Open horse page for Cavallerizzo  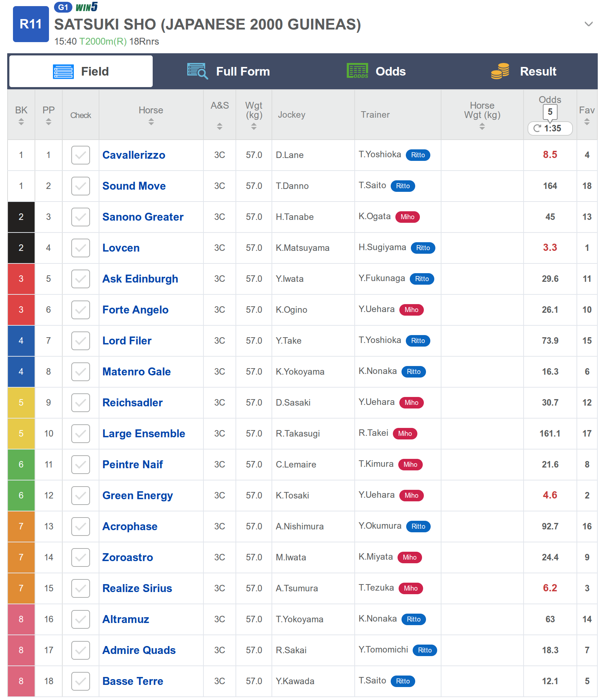click(x=134, y=155)
